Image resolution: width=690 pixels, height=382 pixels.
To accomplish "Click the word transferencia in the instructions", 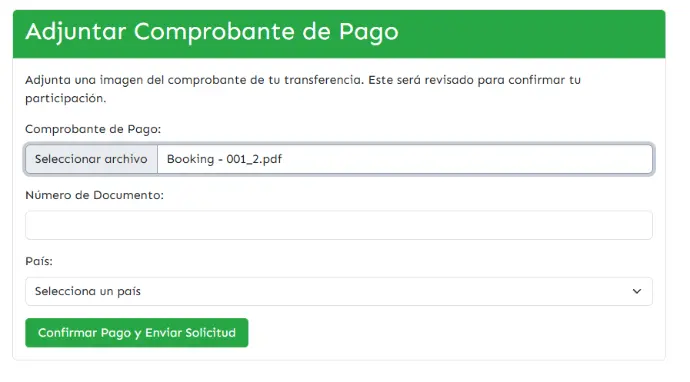I will [x=323, y=80].
